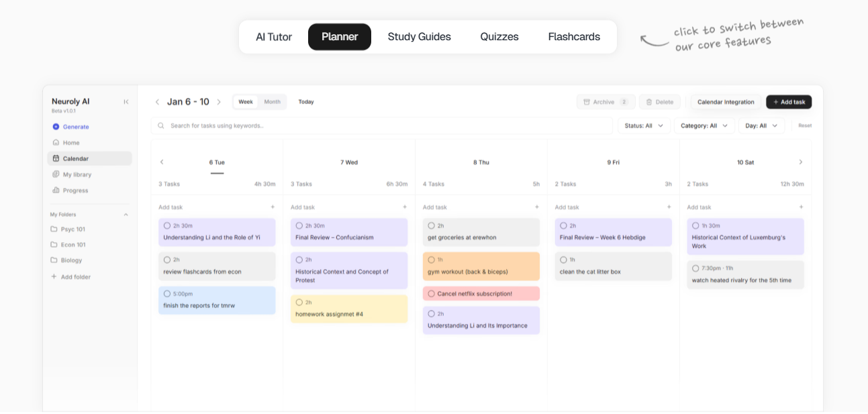Viewport: 868px width, 414px height.
Task: Reset the task filters
Action: pos(804,125)
